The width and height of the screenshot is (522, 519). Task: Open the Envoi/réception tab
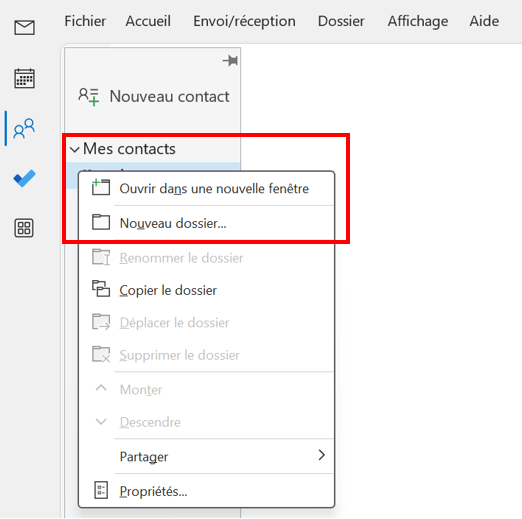coord(244,21)
